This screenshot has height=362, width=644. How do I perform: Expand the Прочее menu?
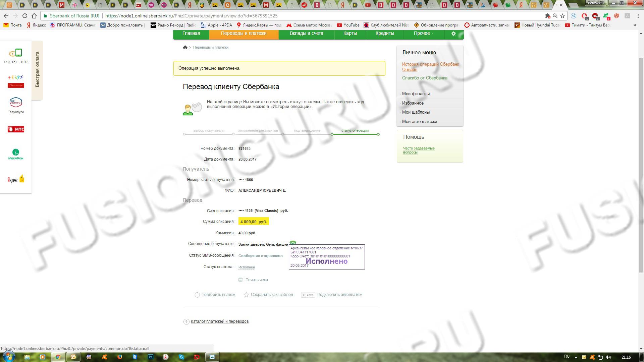(424, 34)
